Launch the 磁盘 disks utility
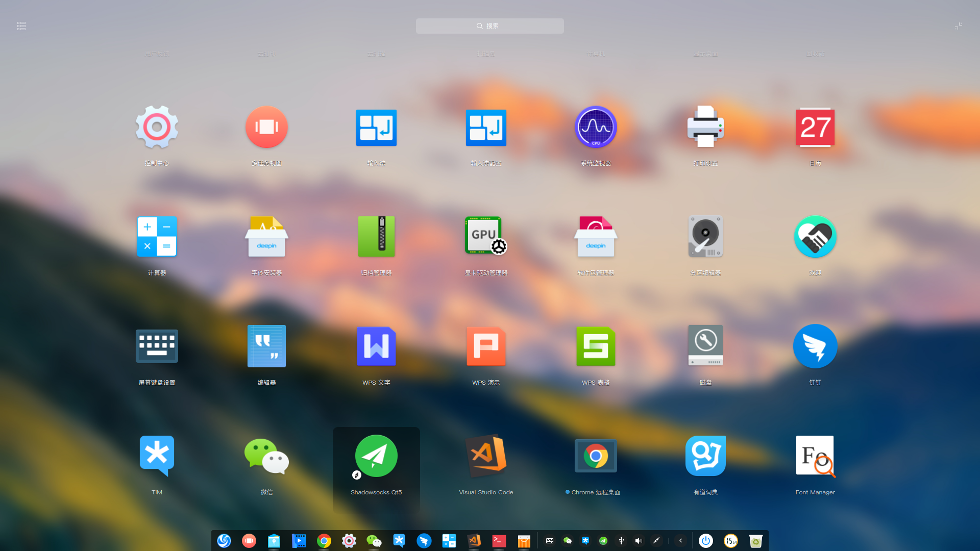Screen dimensions: 980x551 pyautogui.click(x=705, y=346)
